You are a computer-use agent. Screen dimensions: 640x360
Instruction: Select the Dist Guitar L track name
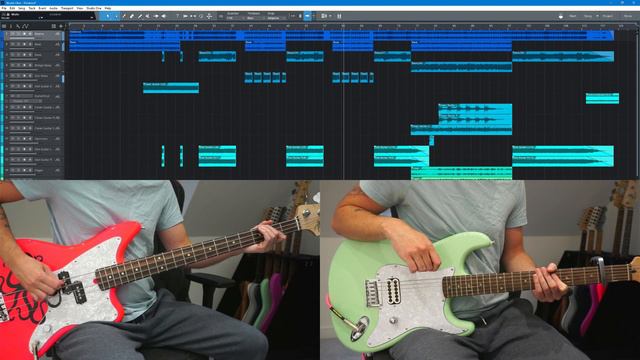43,149
